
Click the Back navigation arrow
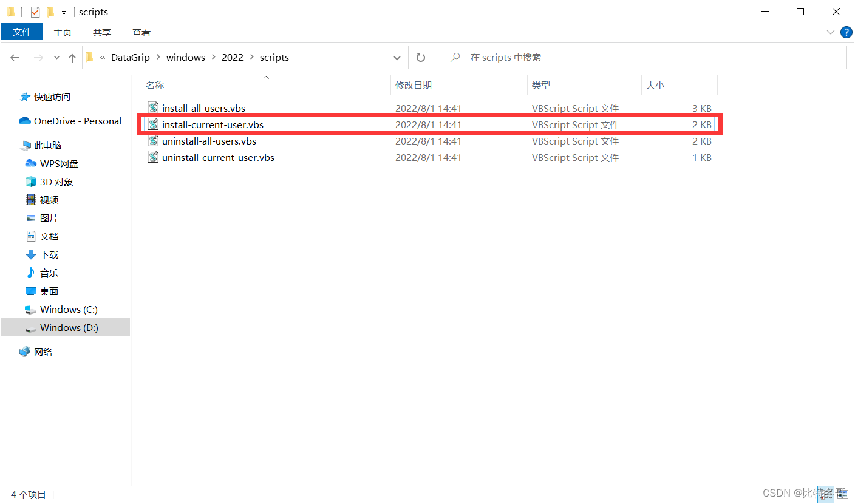click(x=15, y=58)
